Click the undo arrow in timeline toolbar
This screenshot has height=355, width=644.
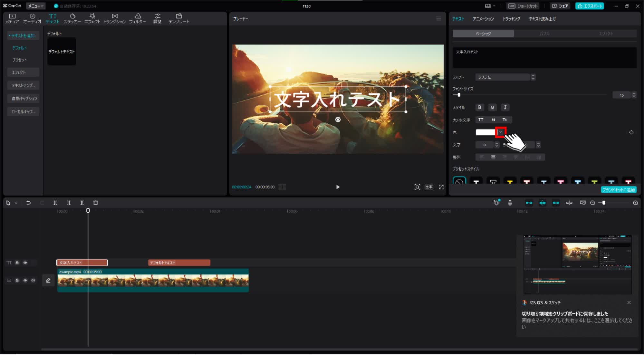click(28, 203)
